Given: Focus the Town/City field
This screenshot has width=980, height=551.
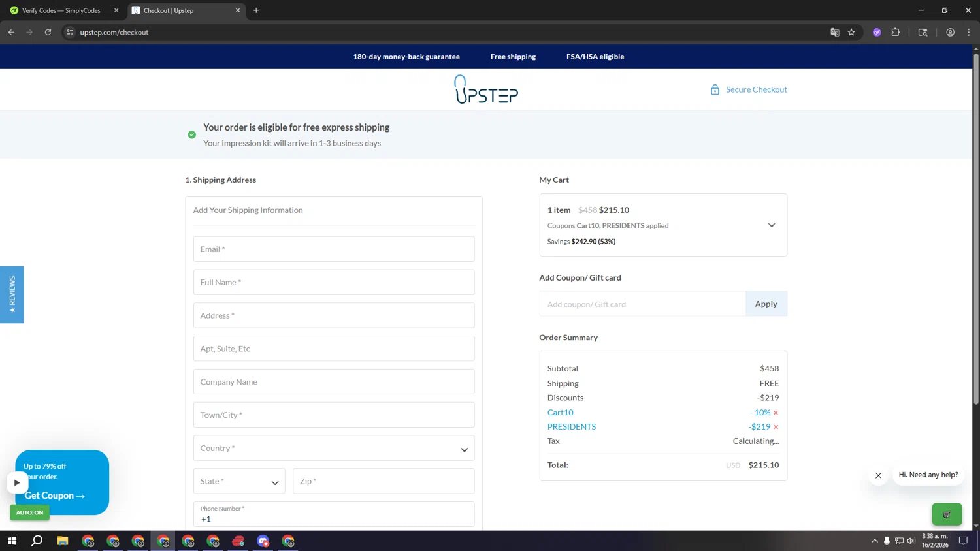Looking at the screenshot, I should (x=334, y=415).
